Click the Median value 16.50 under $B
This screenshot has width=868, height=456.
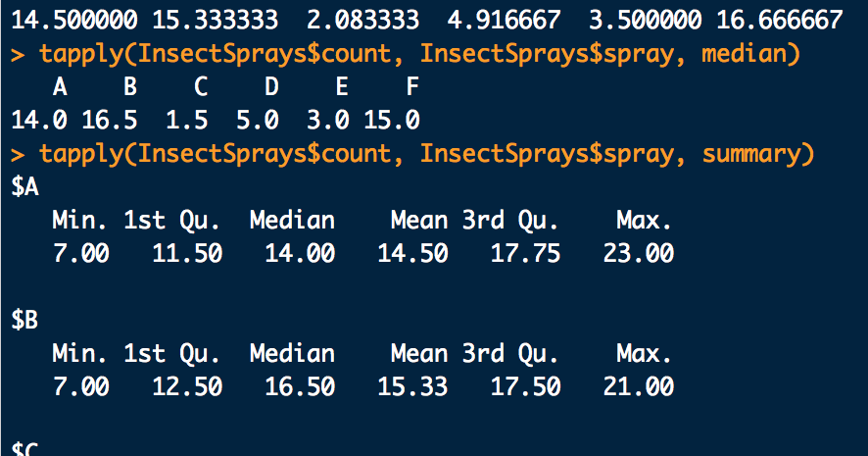(x=300, y=387)
